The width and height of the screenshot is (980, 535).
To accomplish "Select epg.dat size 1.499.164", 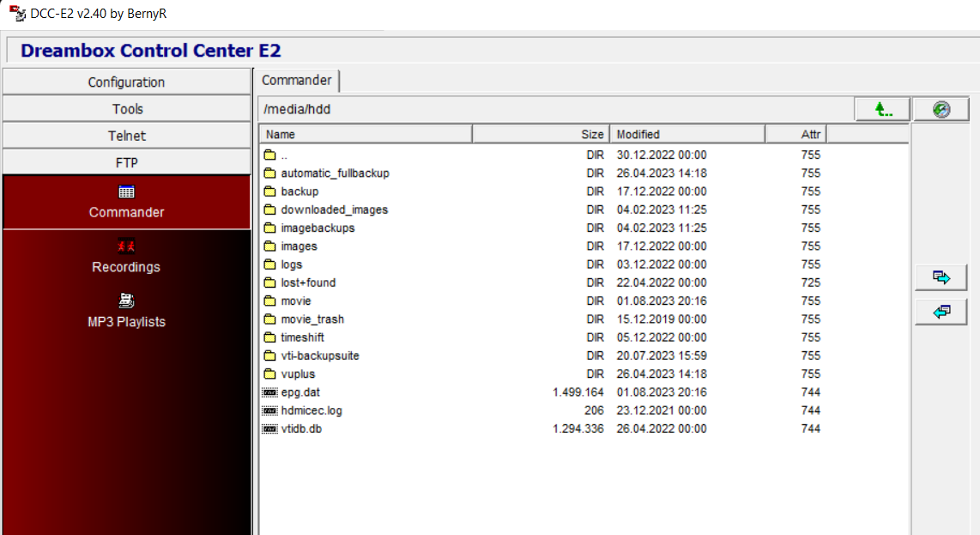I will pyautogui.click(x=578, y=392).
